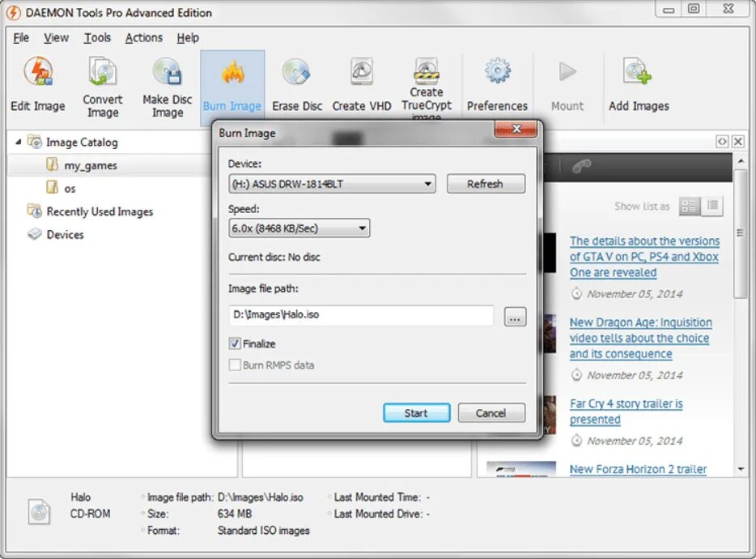Collapse the Image Catalog tree
Screen dimensions: 756x559
(19, 142)
